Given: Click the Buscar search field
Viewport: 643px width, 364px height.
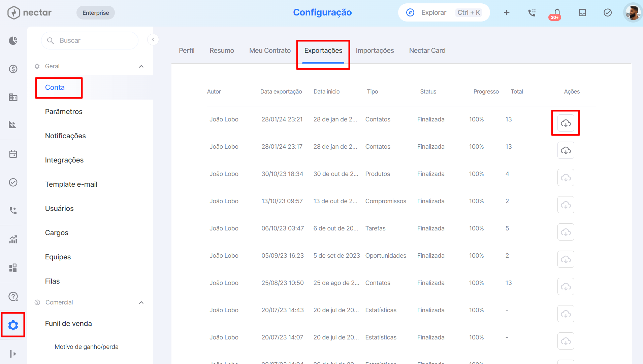Looking at the screenshot, I should click(x=90, y=40).
